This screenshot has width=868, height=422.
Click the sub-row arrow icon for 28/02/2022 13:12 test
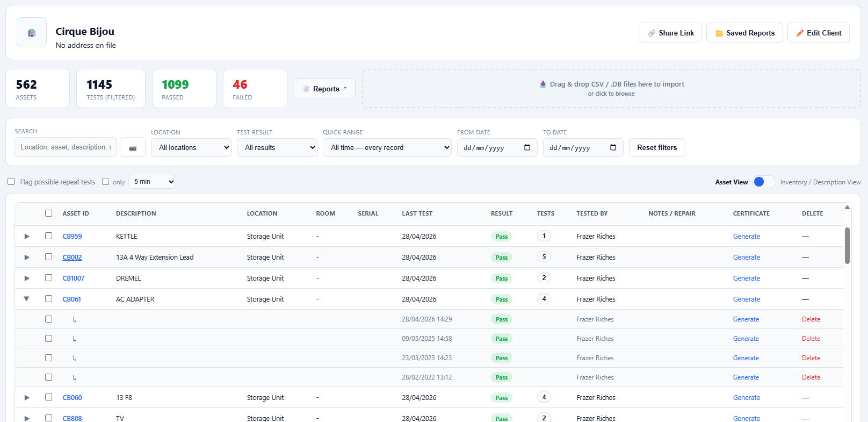[x=74, y=377]
